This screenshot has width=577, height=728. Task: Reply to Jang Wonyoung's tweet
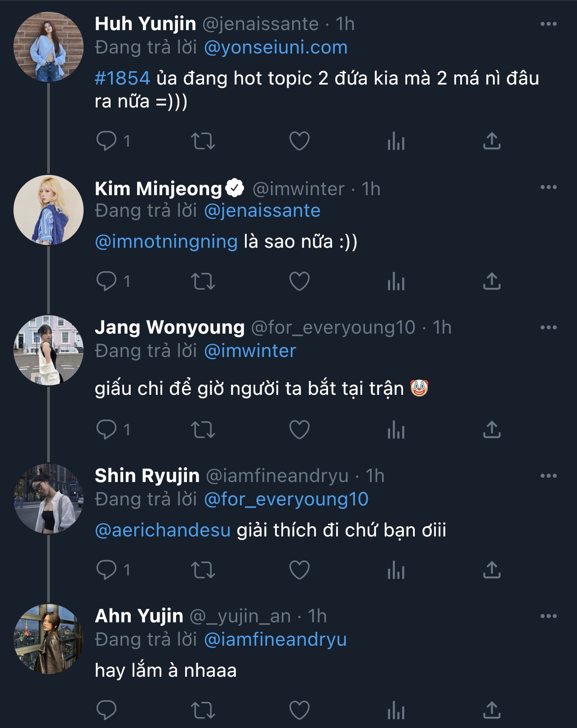point(107,430)
